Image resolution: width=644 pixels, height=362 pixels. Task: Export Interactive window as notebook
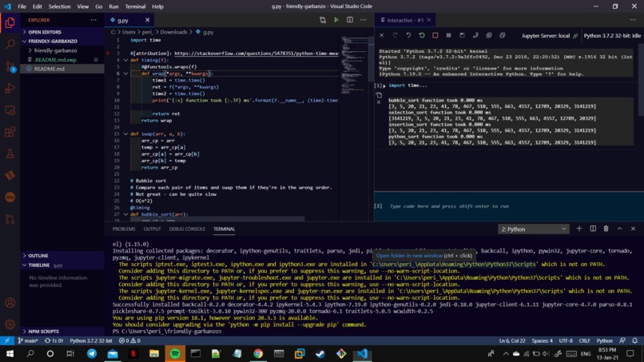point(475,35)
